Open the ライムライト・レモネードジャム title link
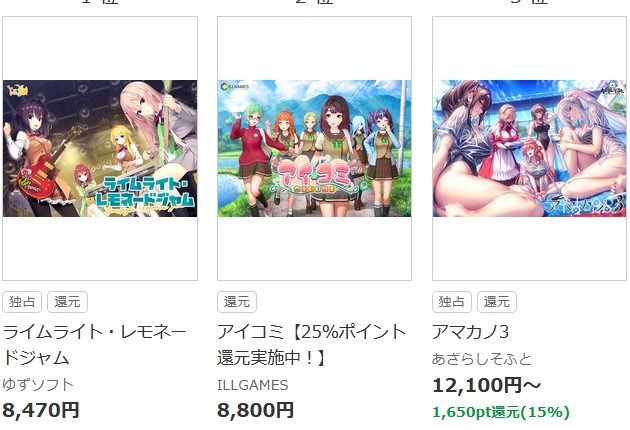Screen dimensions: 630x430 coord(94,344)
